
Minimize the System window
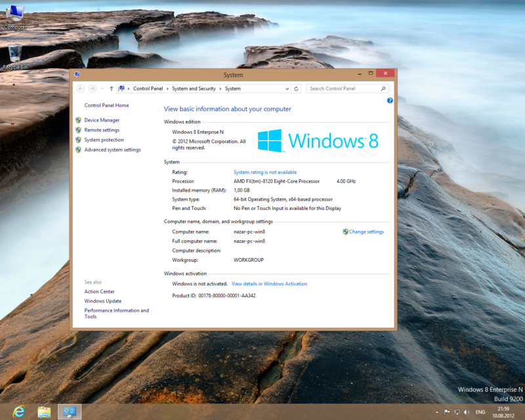(359, 73)
